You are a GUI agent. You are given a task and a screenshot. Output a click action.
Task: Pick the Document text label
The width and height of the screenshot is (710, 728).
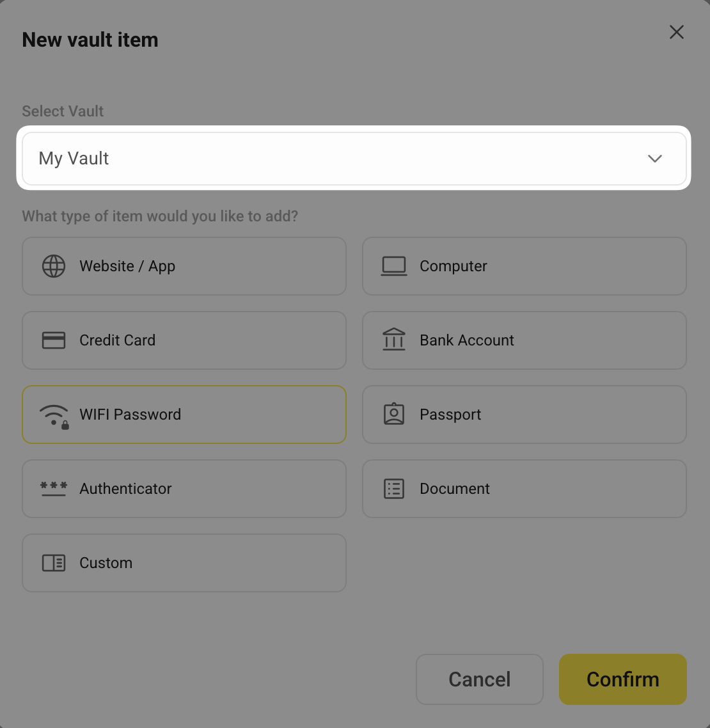tap(455, 489)
